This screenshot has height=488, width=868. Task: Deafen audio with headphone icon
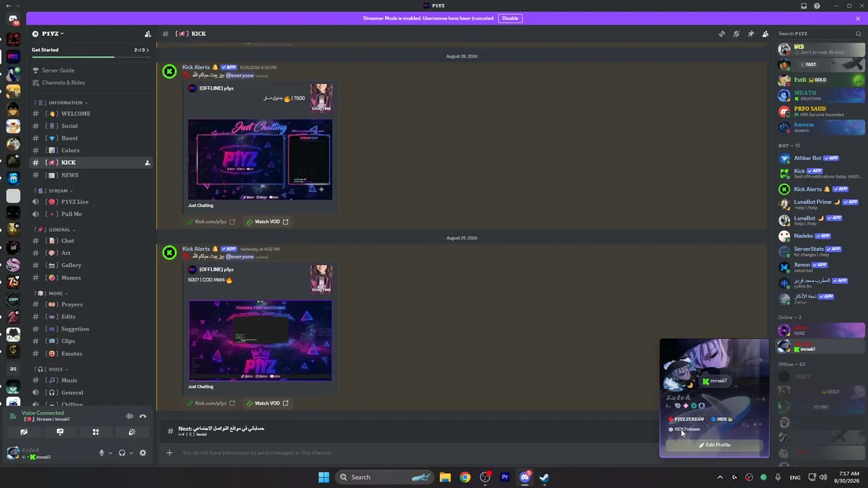pos(122,453)
